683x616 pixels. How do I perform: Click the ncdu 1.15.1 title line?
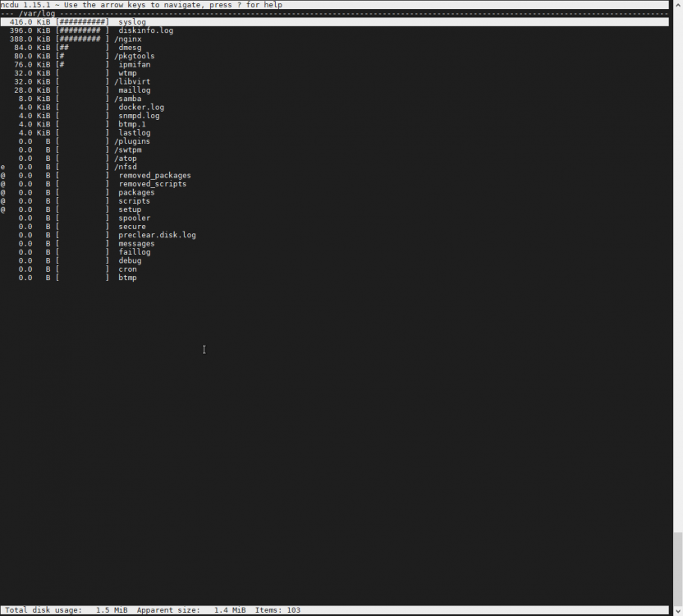tap(141, 5)
